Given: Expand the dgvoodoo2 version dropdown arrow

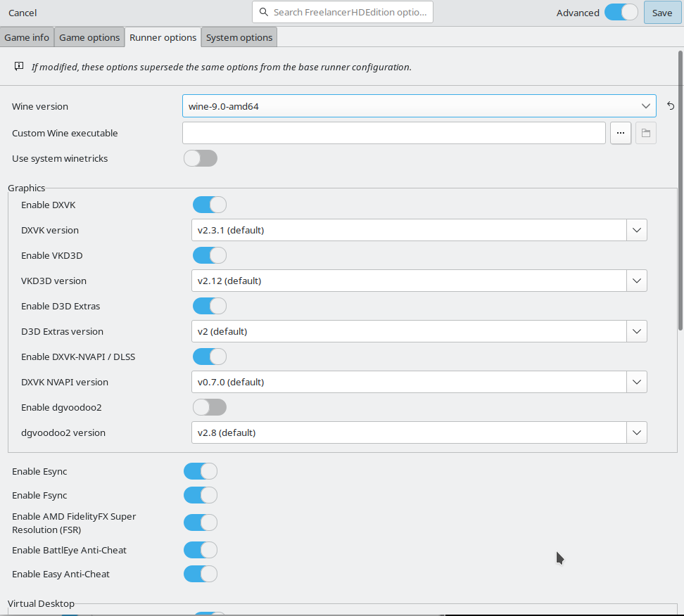Looking at the screenshot, I should click(636, 432).
